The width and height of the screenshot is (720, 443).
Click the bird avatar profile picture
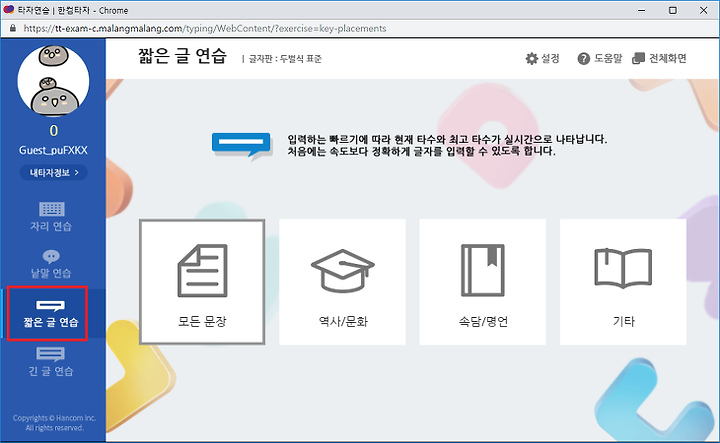click(54, 81)
